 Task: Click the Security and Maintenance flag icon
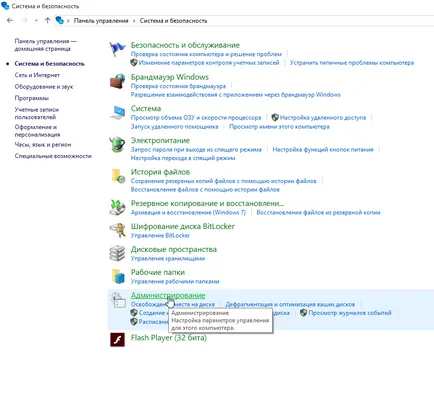point(117,50)
